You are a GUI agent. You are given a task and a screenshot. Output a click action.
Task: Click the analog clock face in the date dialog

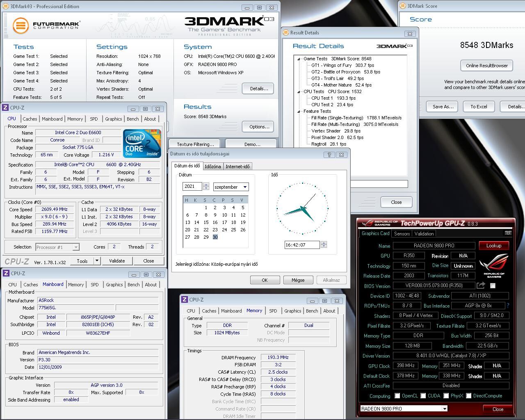[302, 208]
